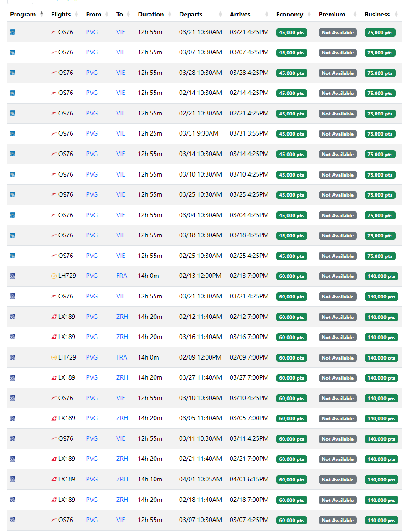Select 140,000 pts Business on the 02/18 flight
The height and width of the screenshot is (532, 402).
(x=381, y=500)
